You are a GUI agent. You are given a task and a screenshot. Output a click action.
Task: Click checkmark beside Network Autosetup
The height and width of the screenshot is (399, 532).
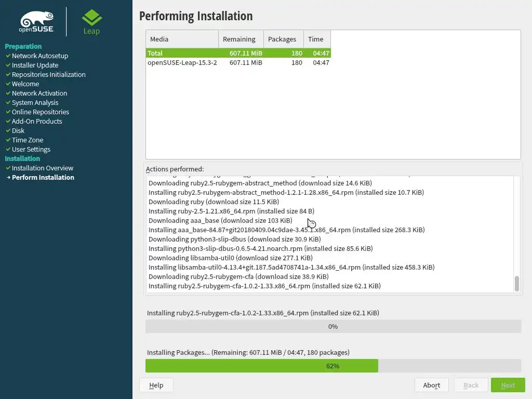pyautogui.click(x=8, y=56)
